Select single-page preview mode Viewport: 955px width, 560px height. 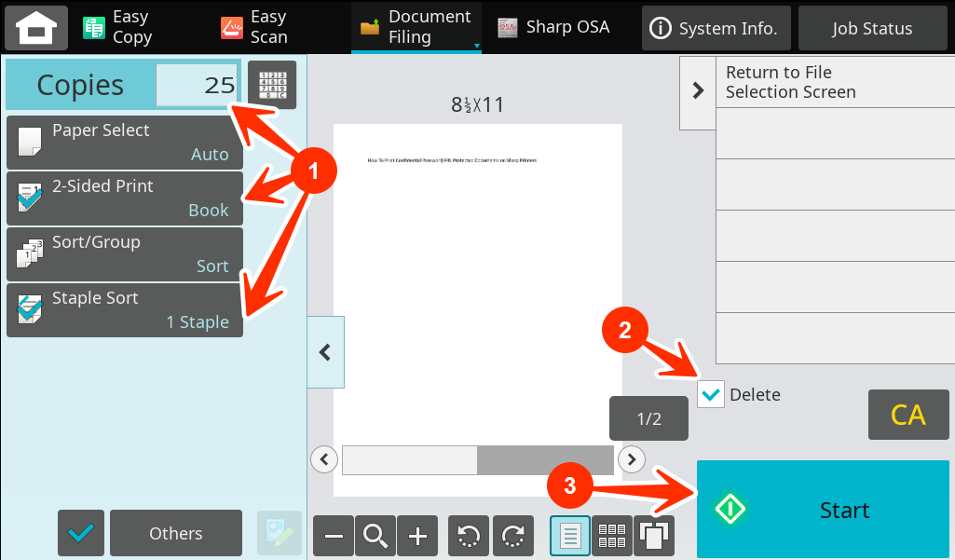point(569,536)
